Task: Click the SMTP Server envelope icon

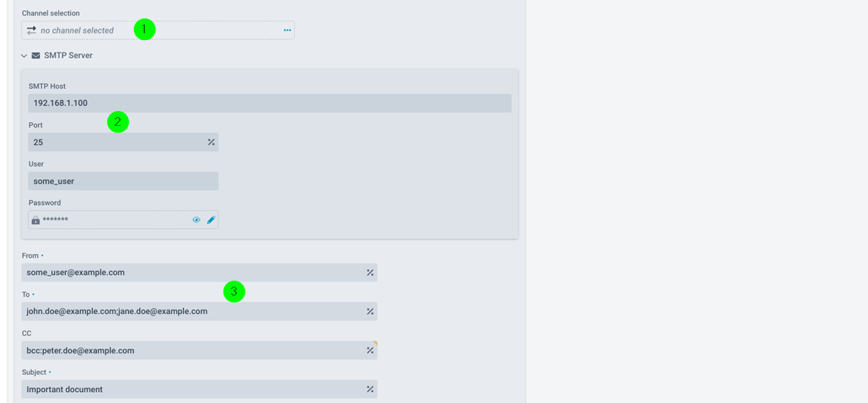Action: [x=36, y=56]
